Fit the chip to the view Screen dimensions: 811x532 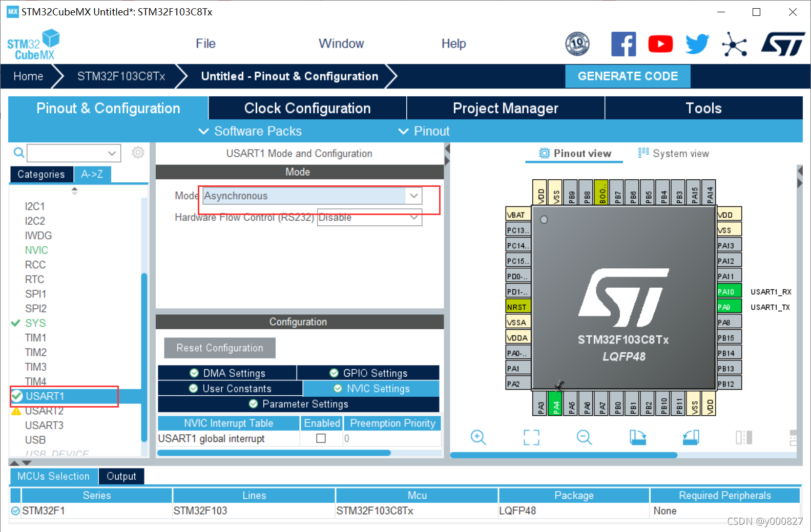coord(531,437)
